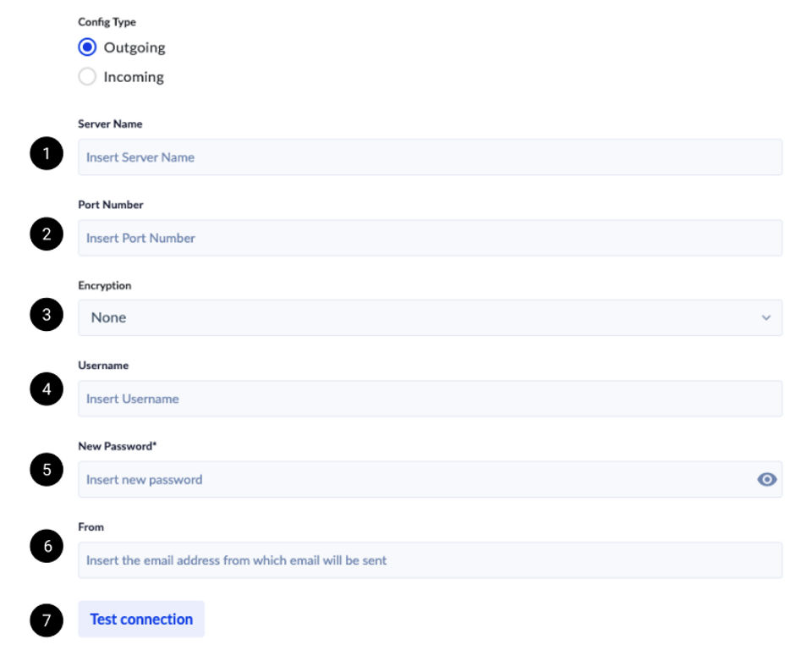Select the Incoming config type radio button
The width and height of the screenshot is (812, 661).
click(x=87, y=77)
